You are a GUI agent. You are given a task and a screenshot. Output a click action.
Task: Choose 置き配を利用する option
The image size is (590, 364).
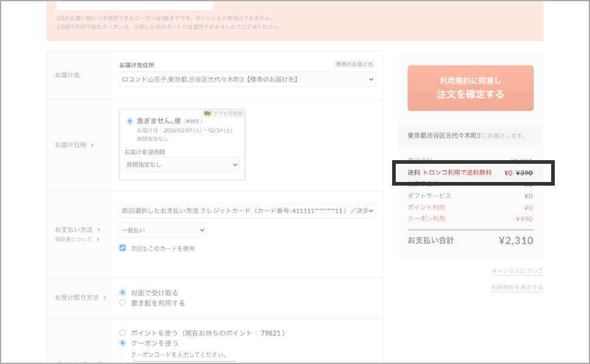point(123,303)
